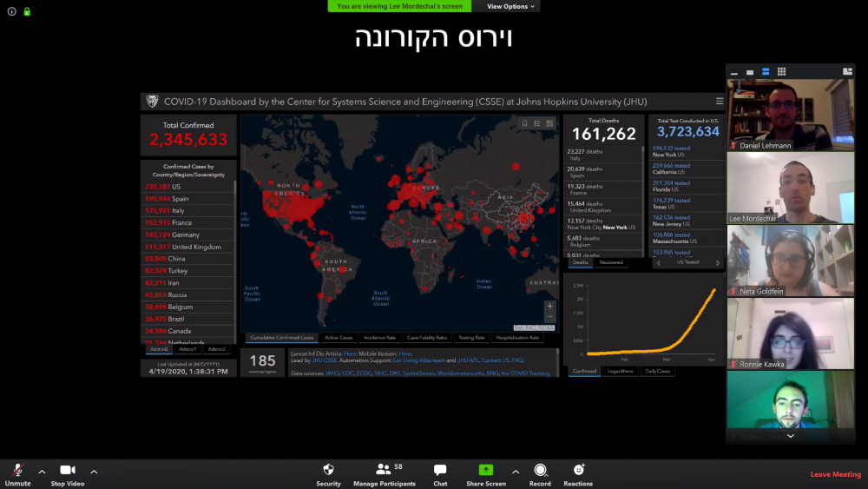Click the side-by-side mode icon in video panel
868x489 pixels.
(847, 71)
